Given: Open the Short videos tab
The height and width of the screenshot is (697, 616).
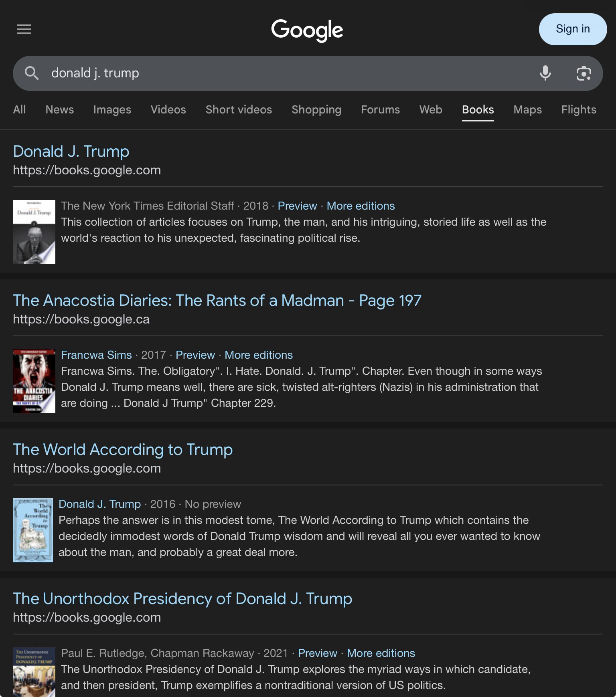Looking at the screenshot, I should pos(239,109).
